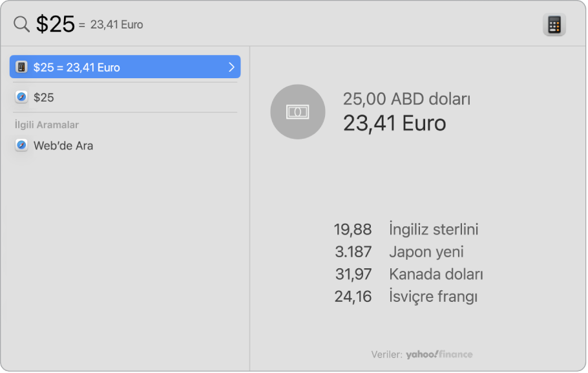
Task: Click the calculator icon at top right
Action: click(x=554, y=25)
